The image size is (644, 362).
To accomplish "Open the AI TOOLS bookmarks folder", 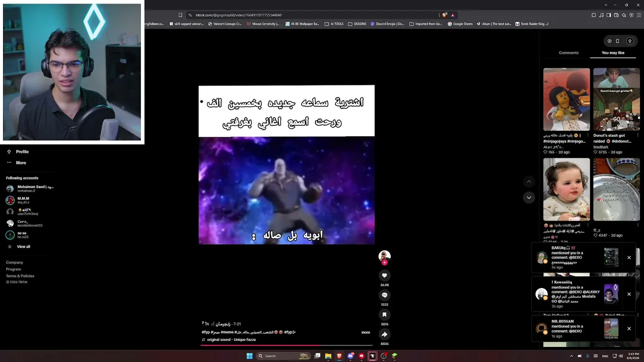I will pyautogui.click(x=334, y=24).
